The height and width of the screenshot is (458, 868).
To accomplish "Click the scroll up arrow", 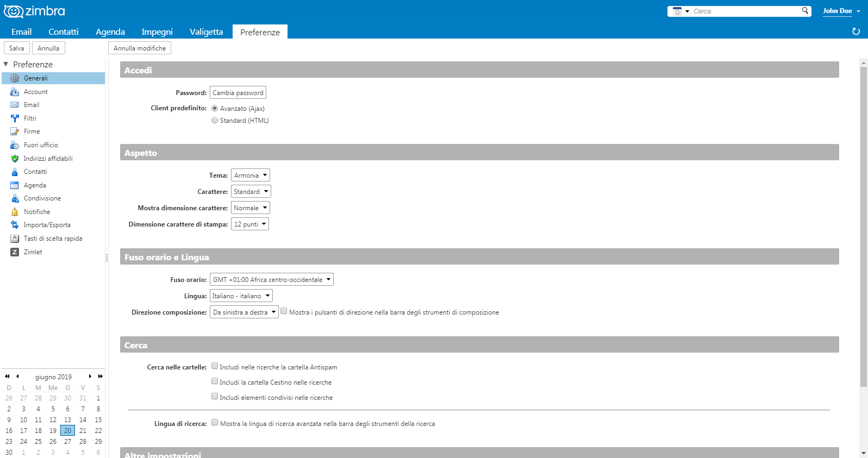I will click(864, 63).
